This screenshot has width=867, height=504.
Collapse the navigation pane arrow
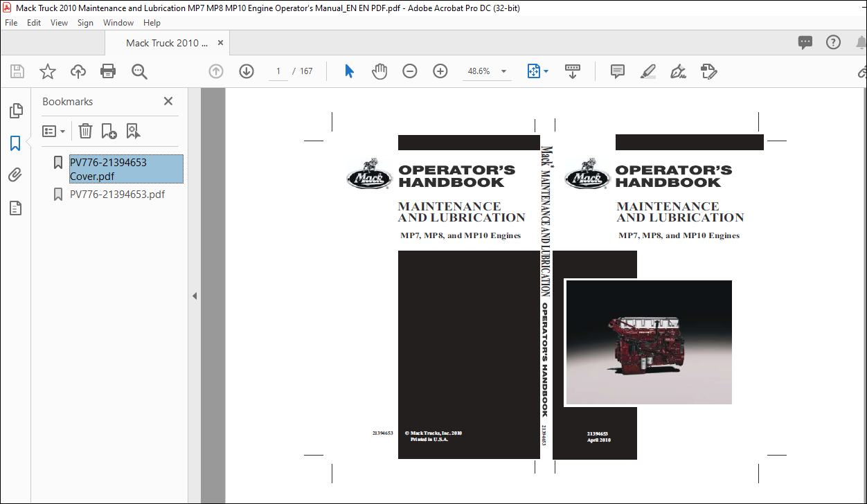tap(195, 296)
